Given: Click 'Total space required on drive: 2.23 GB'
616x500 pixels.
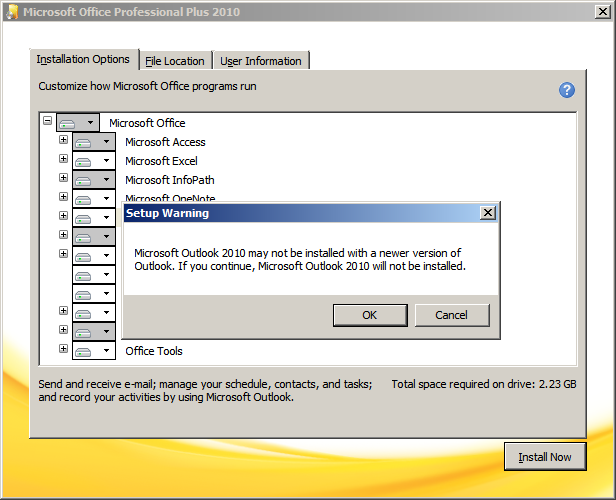Looking at the screenshot, I should tap(484, 384).
